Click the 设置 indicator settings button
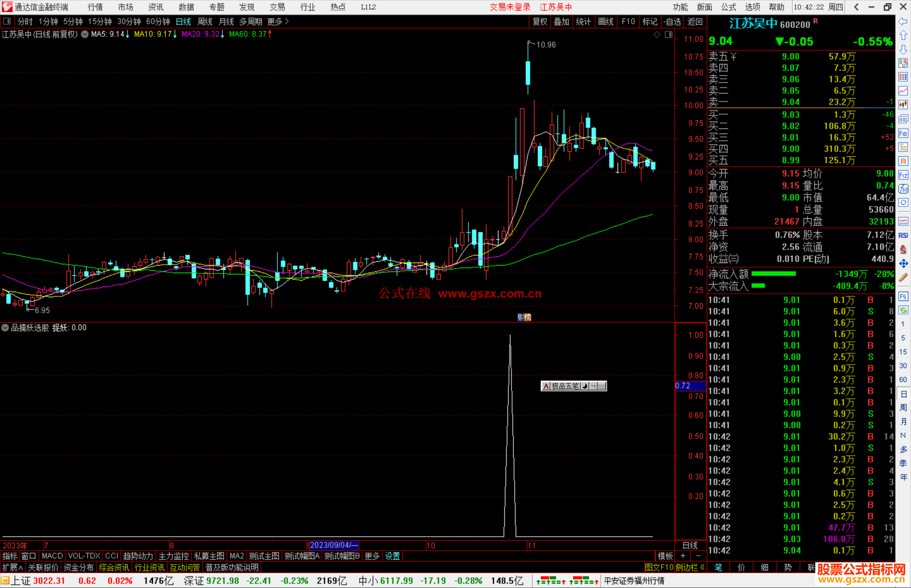The height and width of the screenshot is (588, 911). tap(392, 556)
